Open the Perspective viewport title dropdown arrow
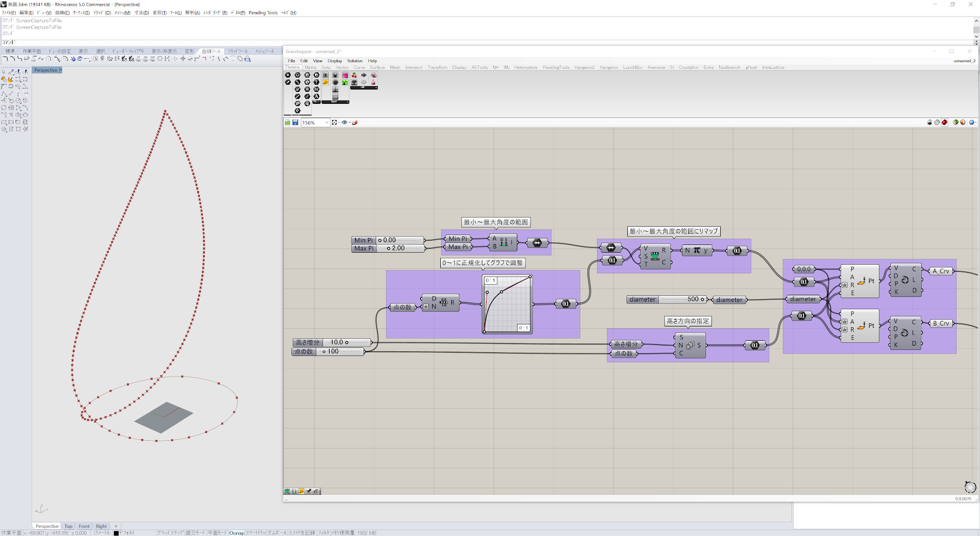Viewport: 980px width, 536px height. (x=61, y=70)
